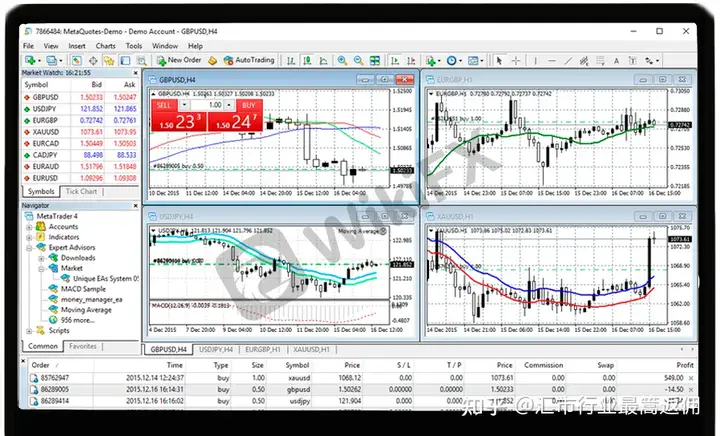
Task: Select the Text Label tool
Action: [x=632, y=61]
